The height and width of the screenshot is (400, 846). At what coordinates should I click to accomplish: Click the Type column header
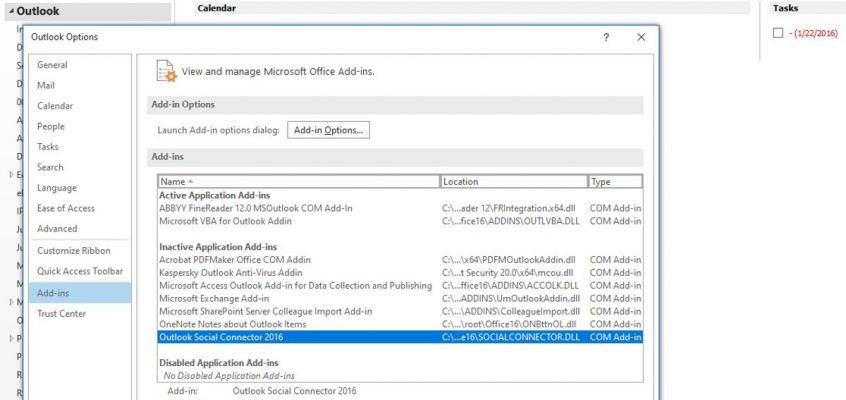(615, 181)
